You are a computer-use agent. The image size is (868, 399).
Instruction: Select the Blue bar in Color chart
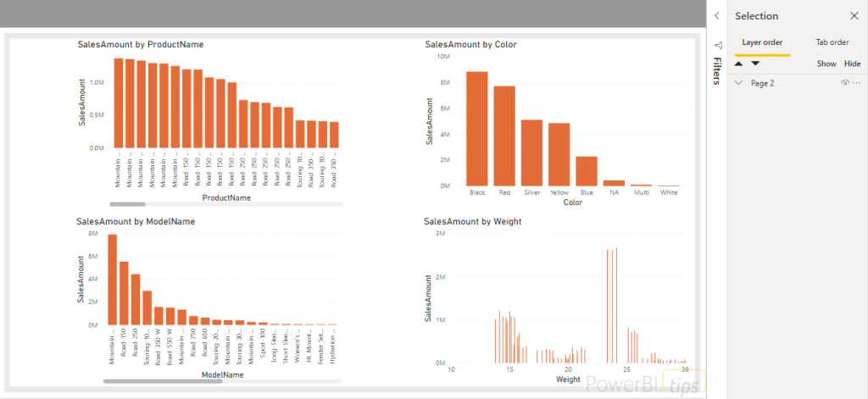tap(587, 171)
